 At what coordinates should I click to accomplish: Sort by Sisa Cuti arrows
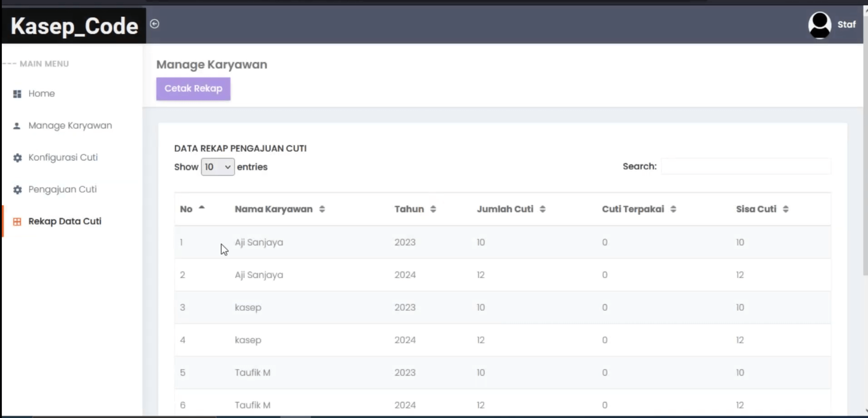[x=786, y=209]
